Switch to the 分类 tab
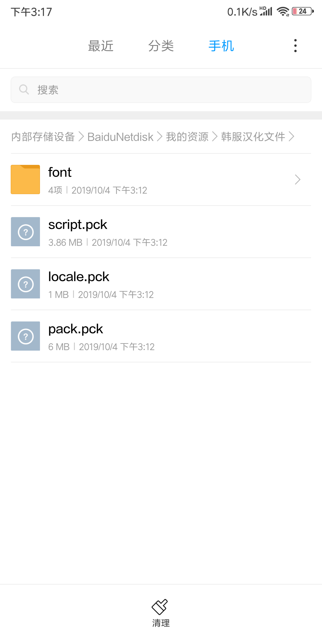Image resolution: width=322 pixels, height=644 pixels. 161,46
